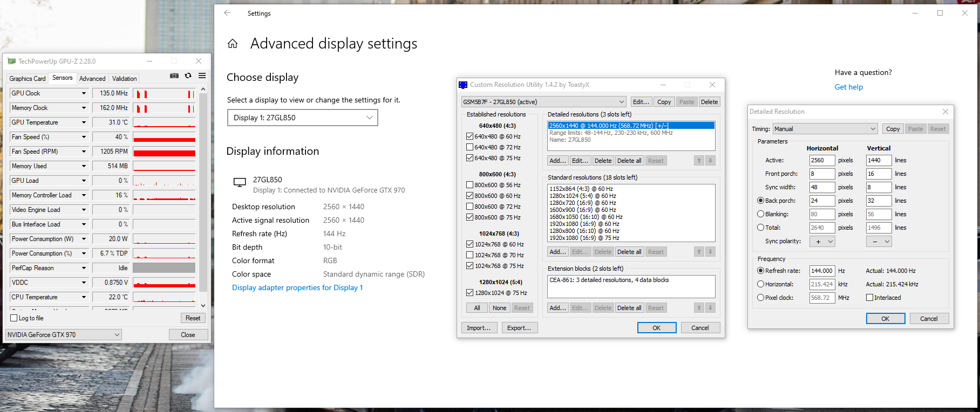Enable 640x480 @ 72 Hz resolution

pyautogui.click(x=469, y=147)
